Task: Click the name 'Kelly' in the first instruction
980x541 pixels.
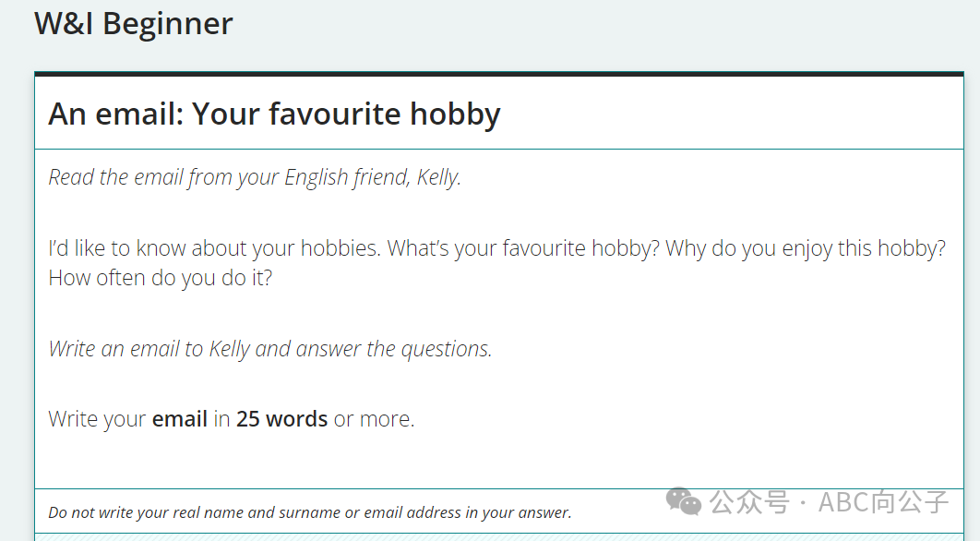Action: click(x=438, y=177)
